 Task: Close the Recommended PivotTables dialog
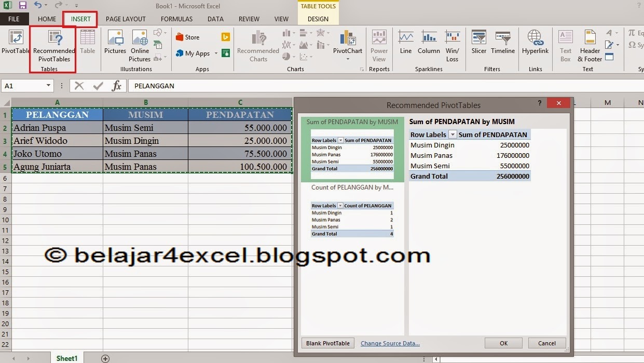click(x=559, y=103)
